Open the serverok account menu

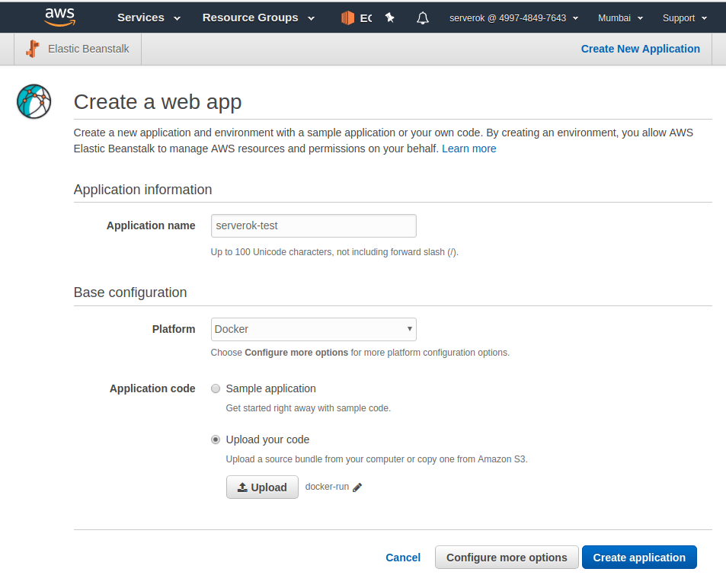(513, 18)
